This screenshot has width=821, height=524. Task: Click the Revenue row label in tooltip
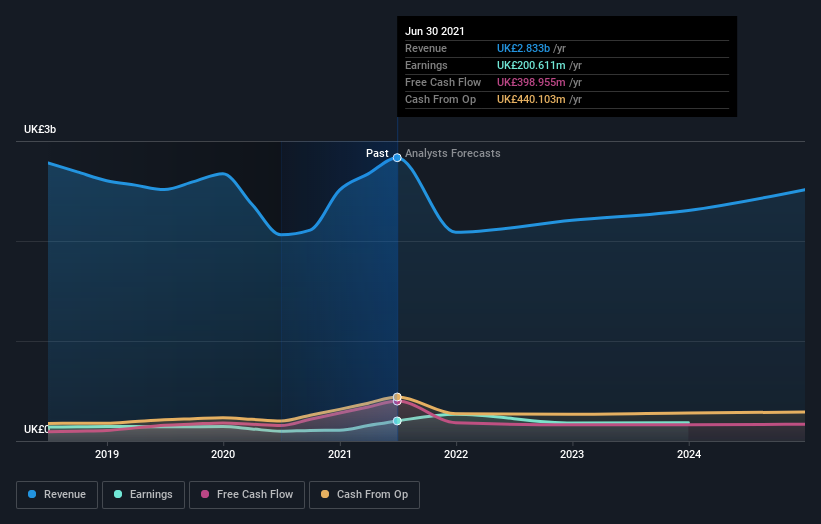click(x=426, y=48)
